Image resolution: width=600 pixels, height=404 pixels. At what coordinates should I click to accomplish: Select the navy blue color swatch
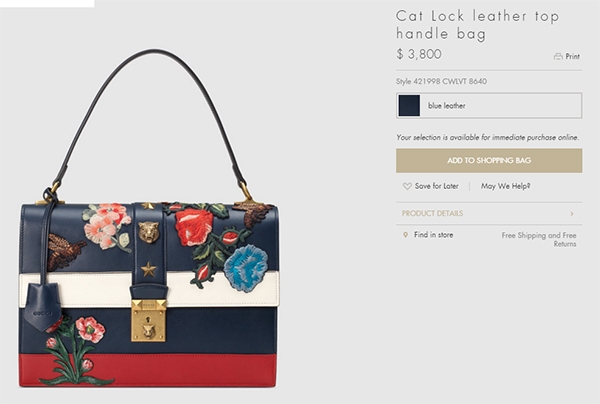point(409,106)
